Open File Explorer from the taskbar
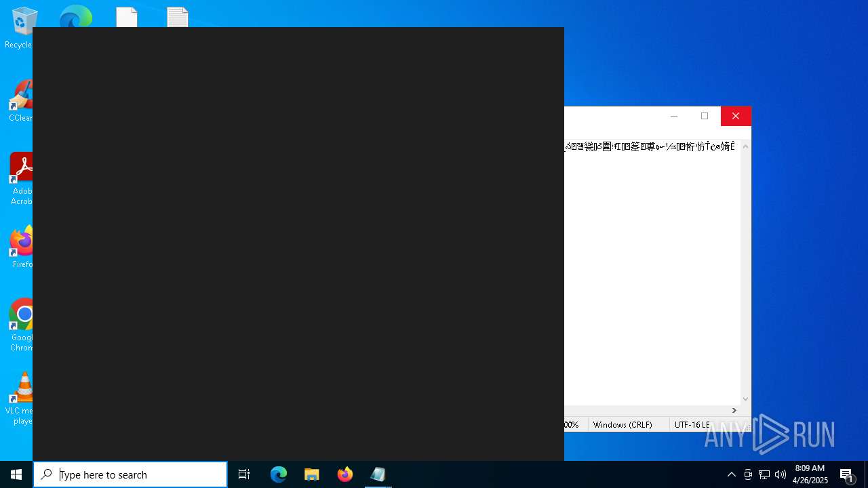The width and height of the screenshot is (868, 488). [x=312, y=474]
